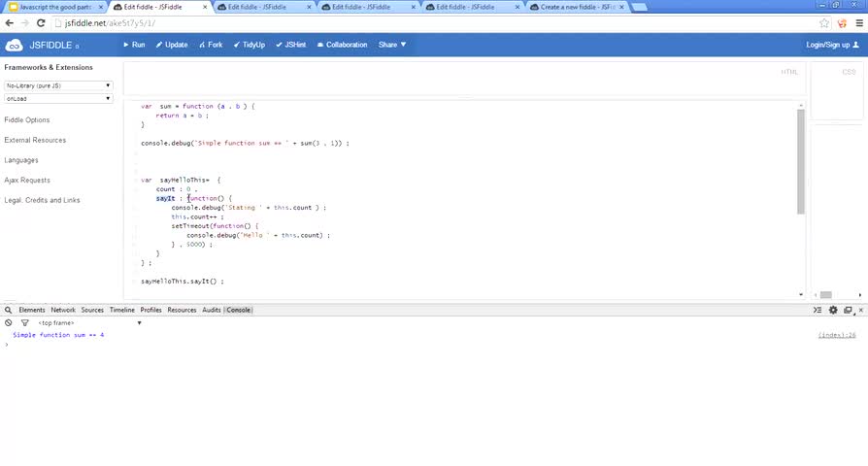This screenshot has height=466, width=868.
Task: Open the DevTools Profiles tab
Action: 150,310
